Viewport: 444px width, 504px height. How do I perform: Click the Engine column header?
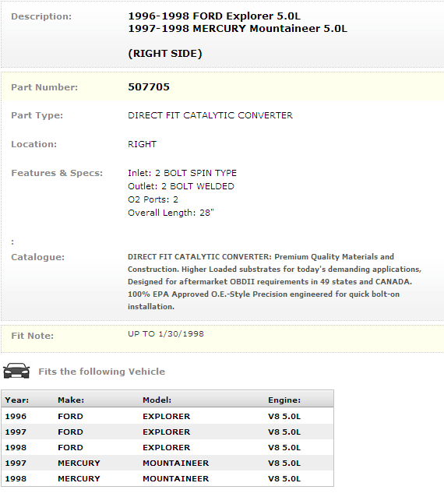pos(284,400)
